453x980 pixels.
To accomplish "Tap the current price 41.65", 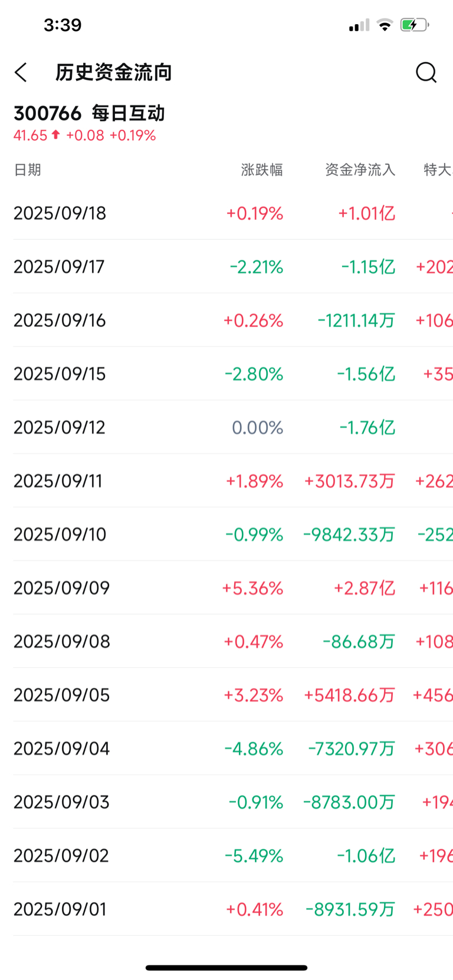I will point(30,135).
